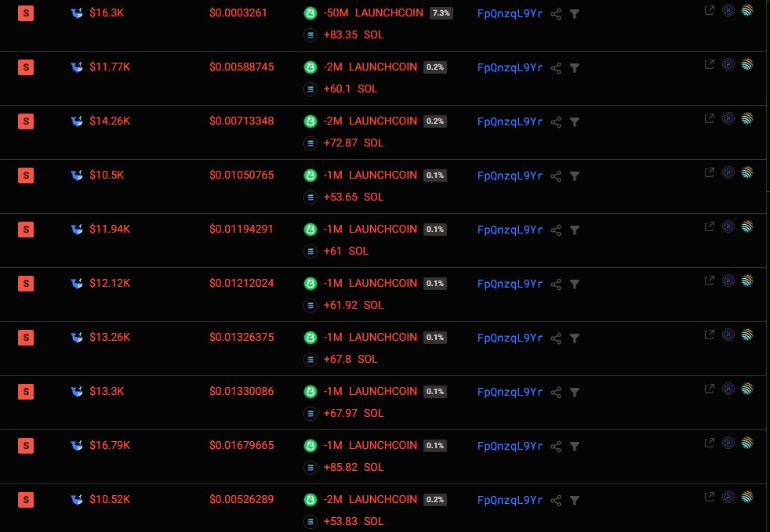
Task: Click the 7.3% badge next to LAUNCHCOIN
Action: click(x=441, y=13)
